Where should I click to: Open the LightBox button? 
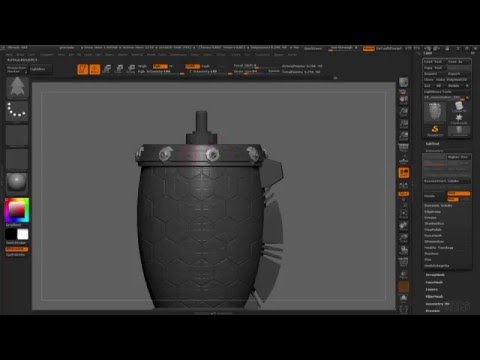40,69
